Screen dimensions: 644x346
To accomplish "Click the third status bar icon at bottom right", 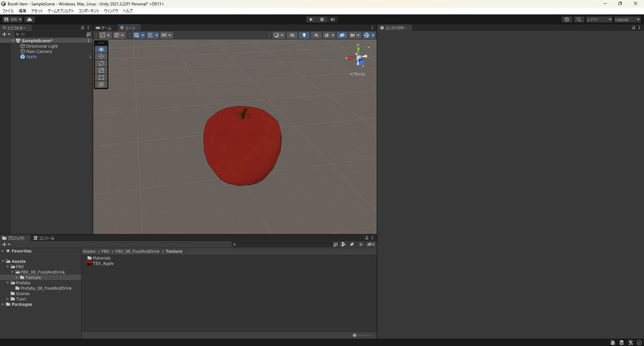I will 630,342.
